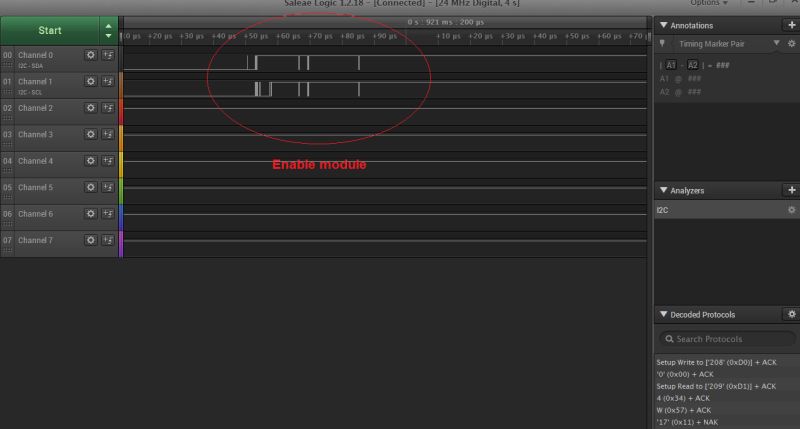Open Channel 7 trigger button
This screenshot has height=429, width=800.
coord(108,240)
